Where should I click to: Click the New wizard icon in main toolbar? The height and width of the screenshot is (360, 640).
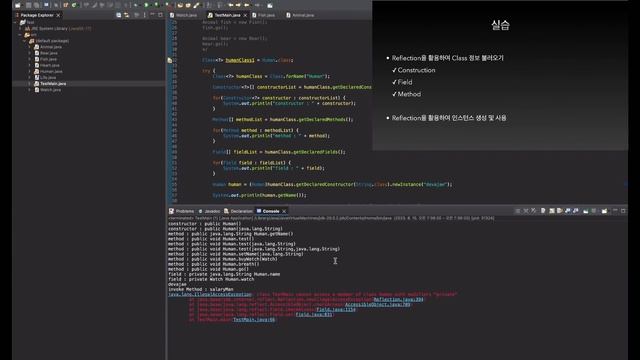coord(17,5)
